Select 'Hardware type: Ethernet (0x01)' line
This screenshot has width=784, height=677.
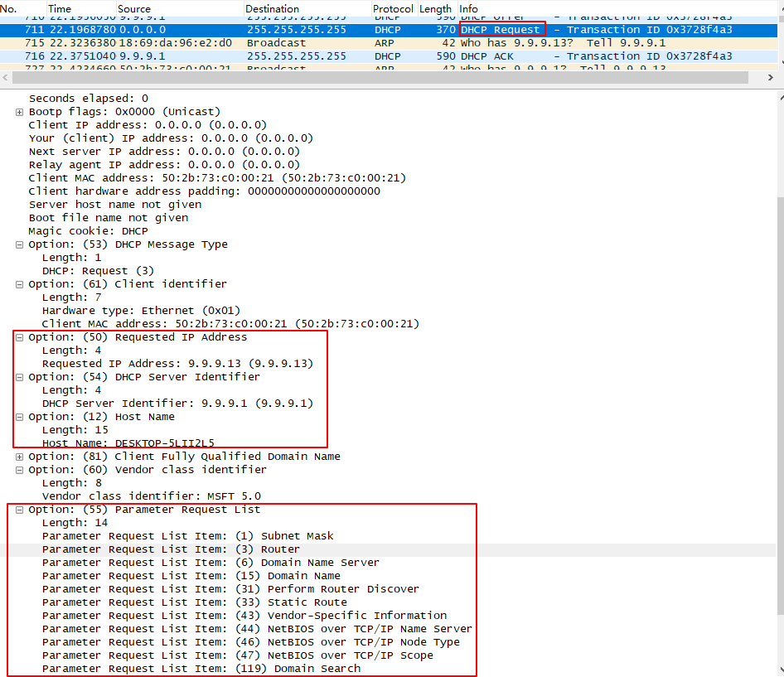(x=142, y=311)
